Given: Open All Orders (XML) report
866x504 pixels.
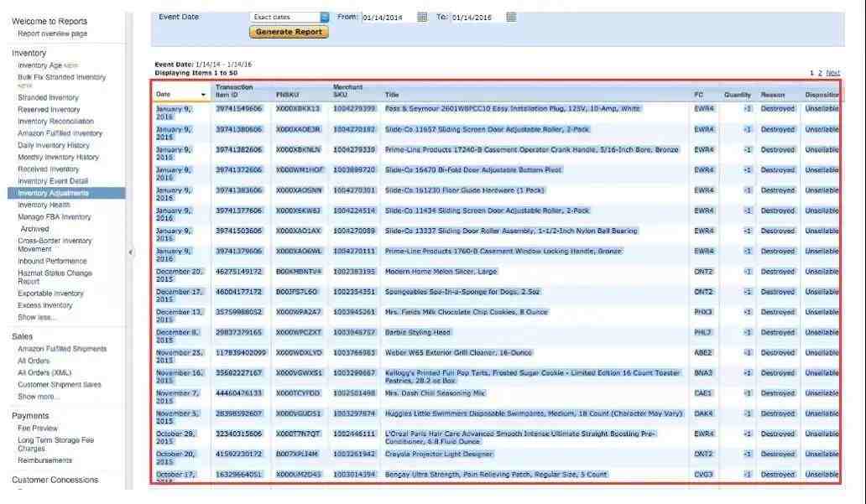Looking at the screenshot, I should click(44, 373).
